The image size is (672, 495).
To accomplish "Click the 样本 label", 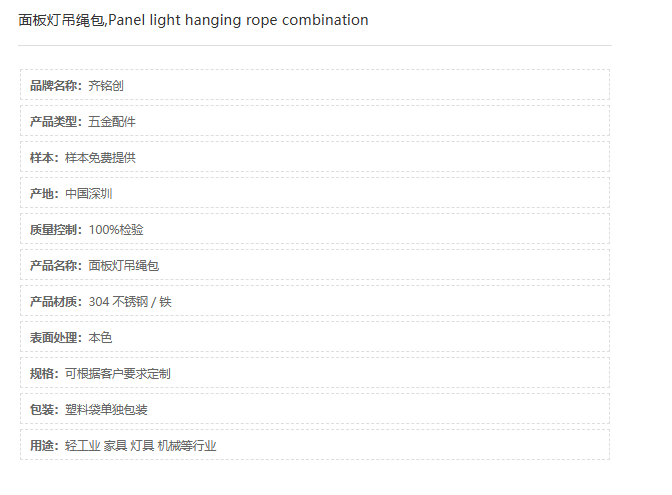I will (x=44, y=158).
